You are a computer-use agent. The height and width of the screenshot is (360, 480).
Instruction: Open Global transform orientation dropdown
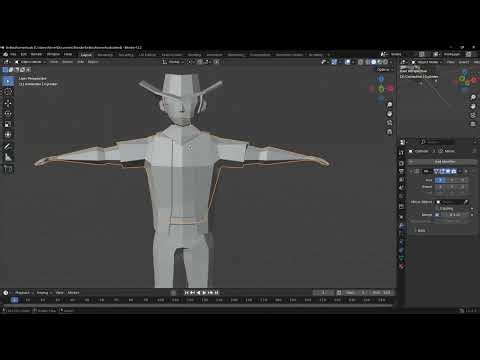[174, 62]
